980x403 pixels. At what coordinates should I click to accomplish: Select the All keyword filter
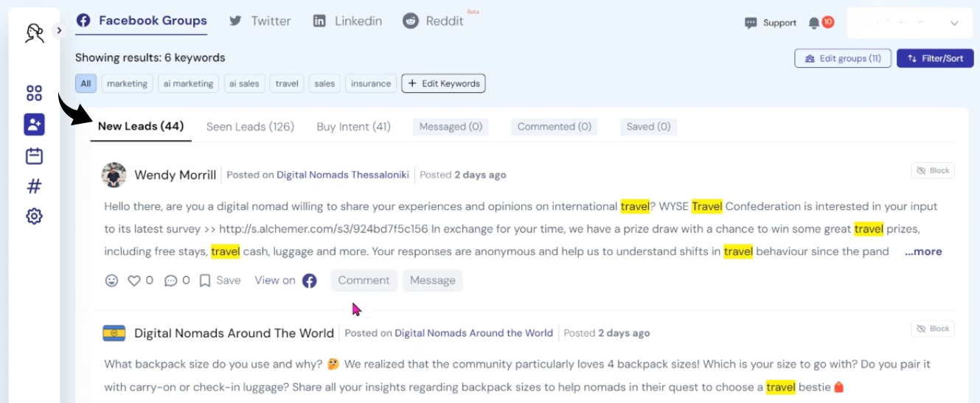[x=86, y=83]
